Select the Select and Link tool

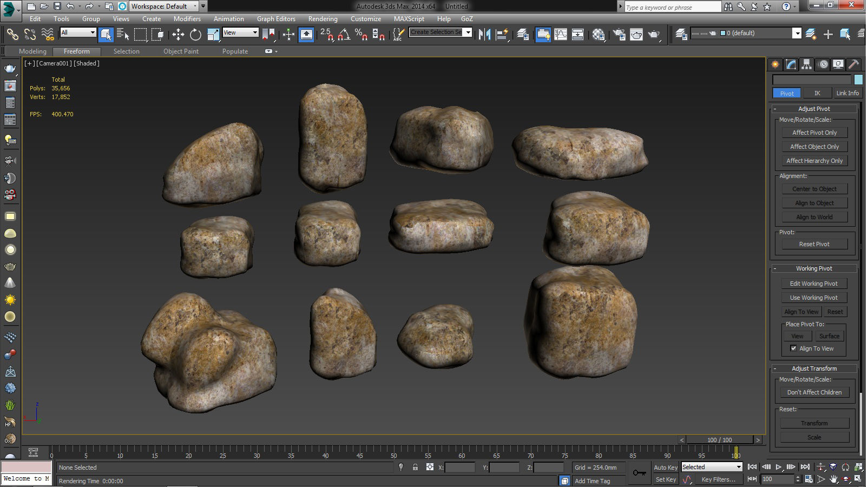pos(12,34)
